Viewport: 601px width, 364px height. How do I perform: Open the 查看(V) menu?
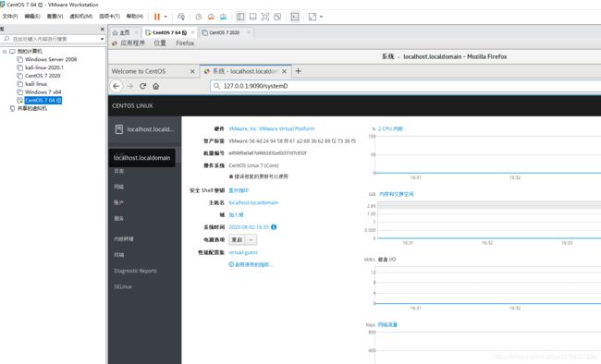point(55,16)
